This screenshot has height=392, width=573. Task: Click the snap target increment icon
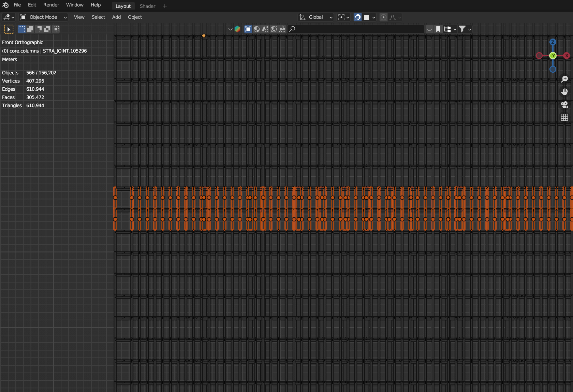click(367, 17)
